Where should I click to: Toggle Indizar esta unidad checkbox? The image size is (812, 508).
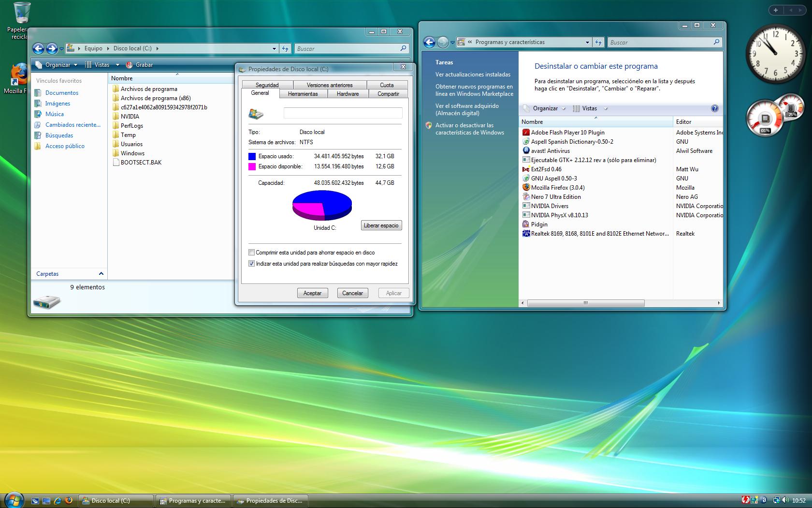point(251,264)
